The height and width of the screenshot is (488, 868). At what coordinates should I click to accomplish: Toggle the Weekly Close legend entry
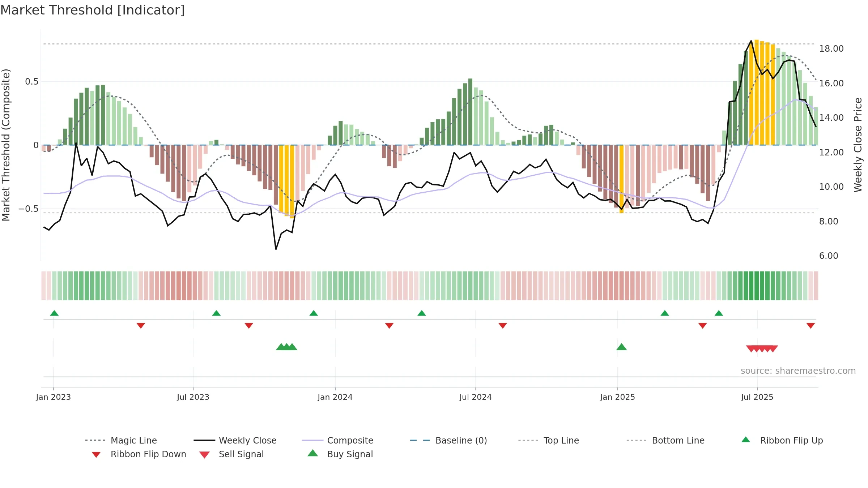(x=235, y=440)
